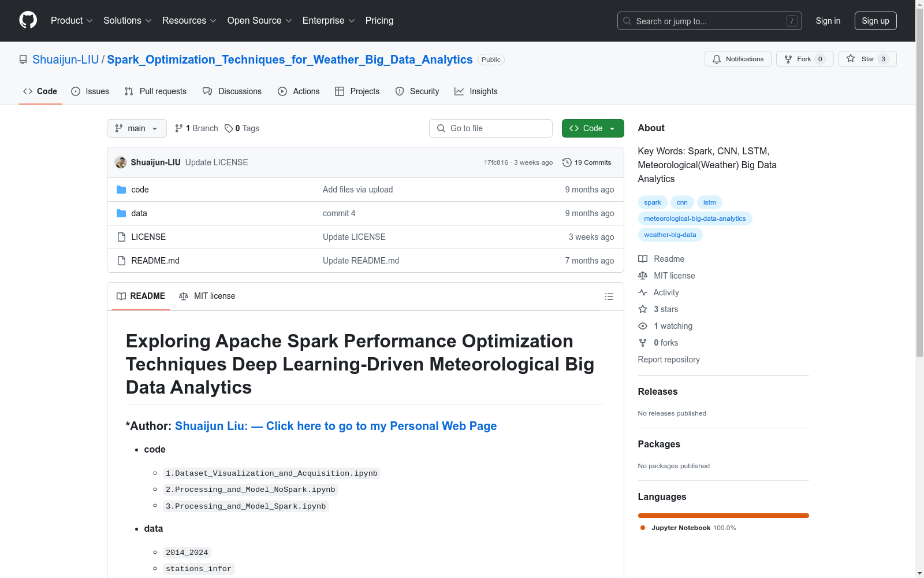Select the README tab in file viewer
Viewport: 924px width, 578px height.
click(141, 296)
